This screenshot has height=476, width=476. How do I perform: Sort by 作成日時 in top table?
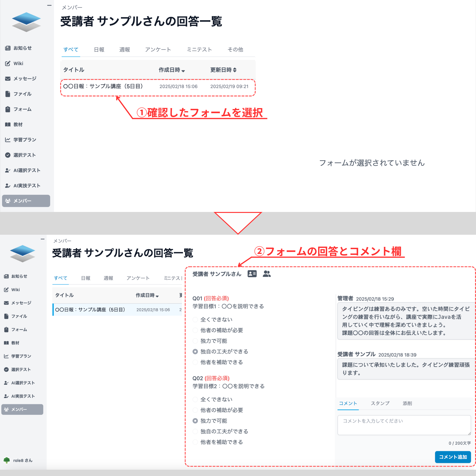pos(172,70)
